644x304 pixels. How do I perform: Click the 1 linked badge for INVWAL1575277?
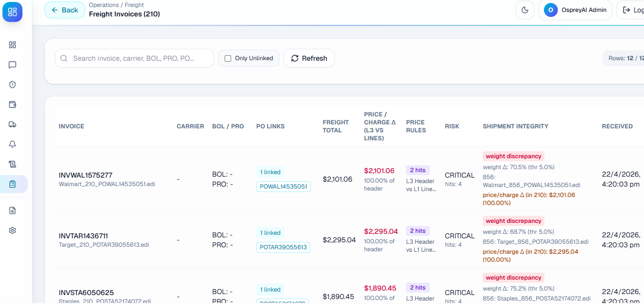click(270, 172)
